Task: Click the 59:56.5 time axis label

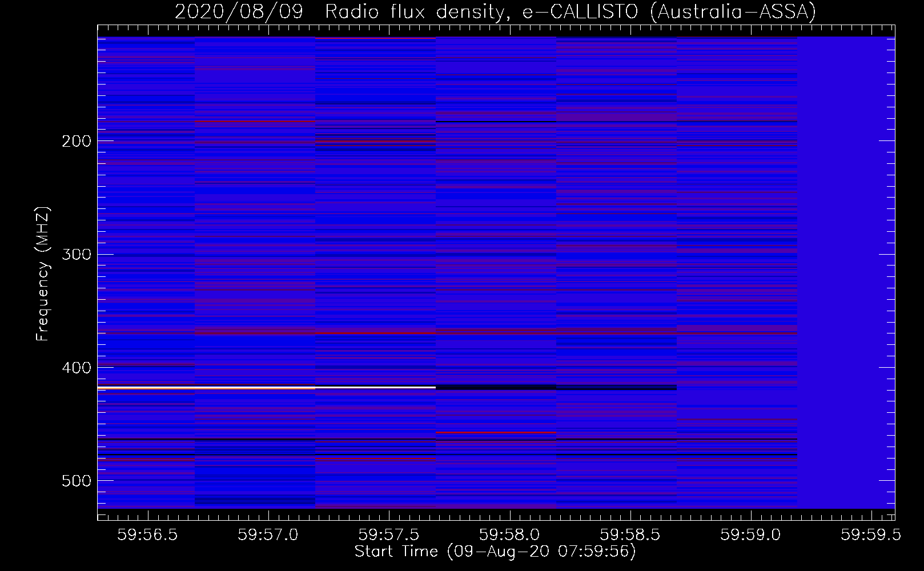Action: pos(147,535)
